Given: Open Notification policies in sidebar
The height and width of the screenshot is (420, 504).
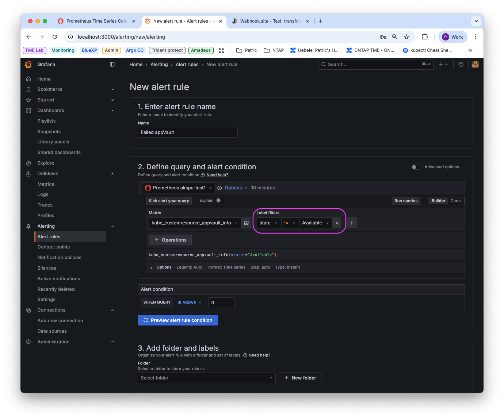Looking at the screenshot, I should 60,258.
